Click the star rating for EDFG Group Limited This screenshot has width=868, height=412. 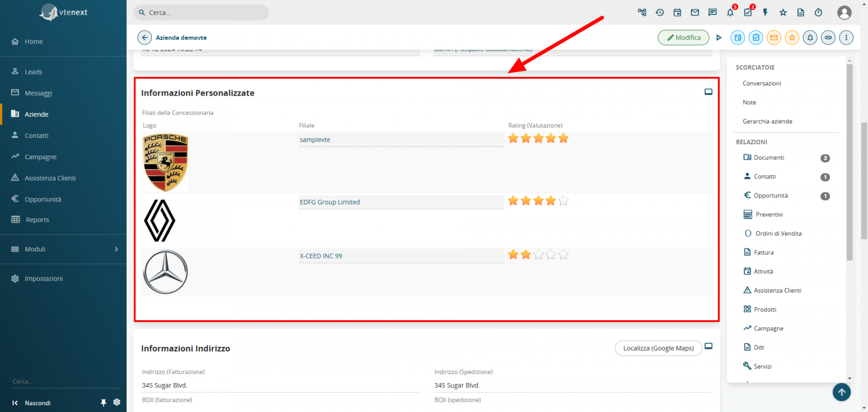click(x=538, y=201)
